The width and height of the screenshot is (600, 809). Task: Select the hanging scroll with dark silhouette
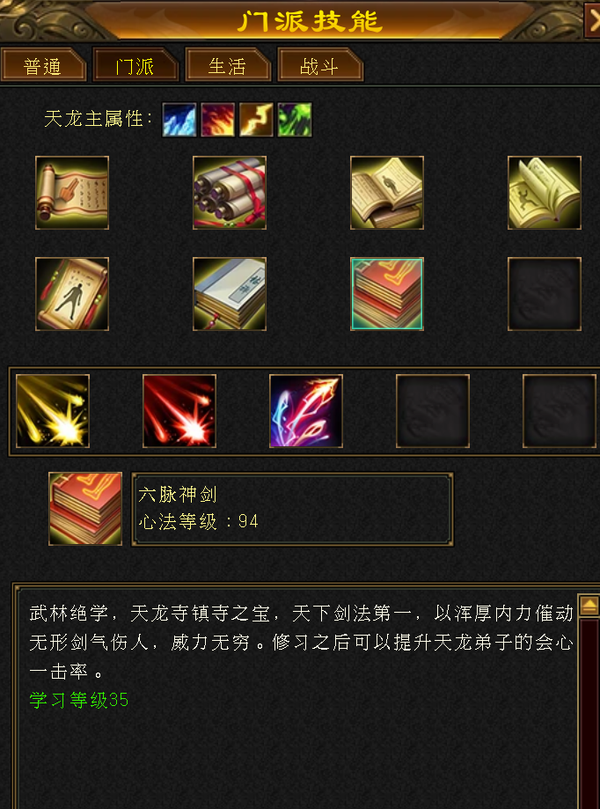[x=72, y=294]
